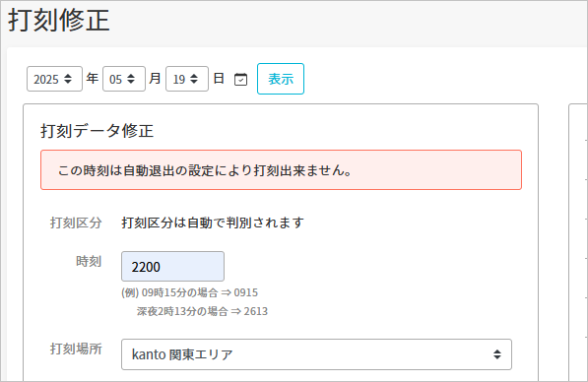
Task: Click the 日 label after day selector
Action: [219, 79]
